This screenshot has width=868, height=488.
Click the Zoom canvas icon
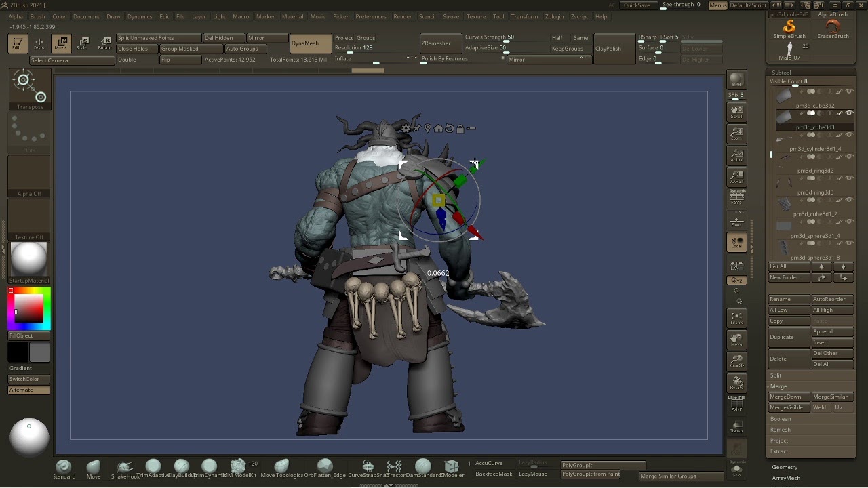736,134
